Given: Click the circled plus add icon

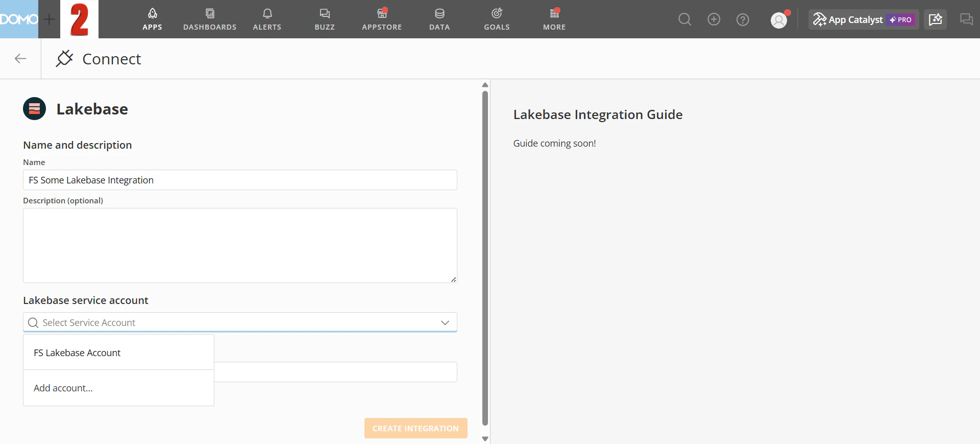Looking at the screenshot, I should click(x=714, y=19).
